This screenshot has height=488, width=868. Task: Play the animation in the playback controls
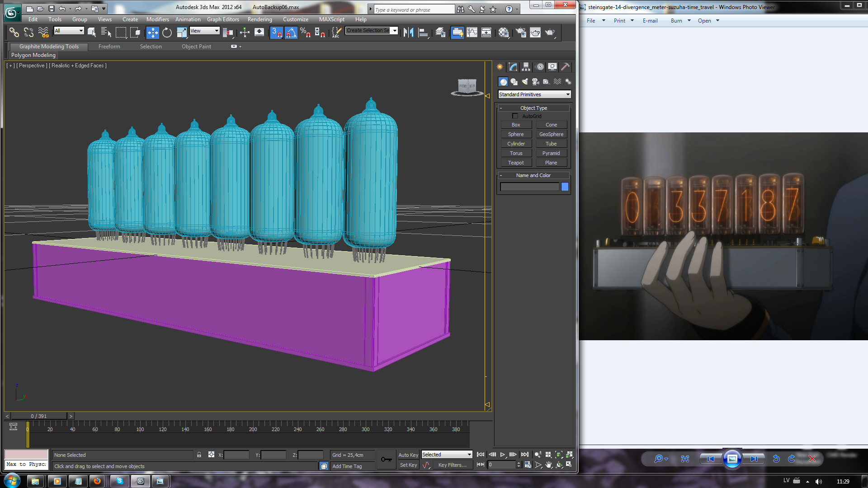coord(502,455)
